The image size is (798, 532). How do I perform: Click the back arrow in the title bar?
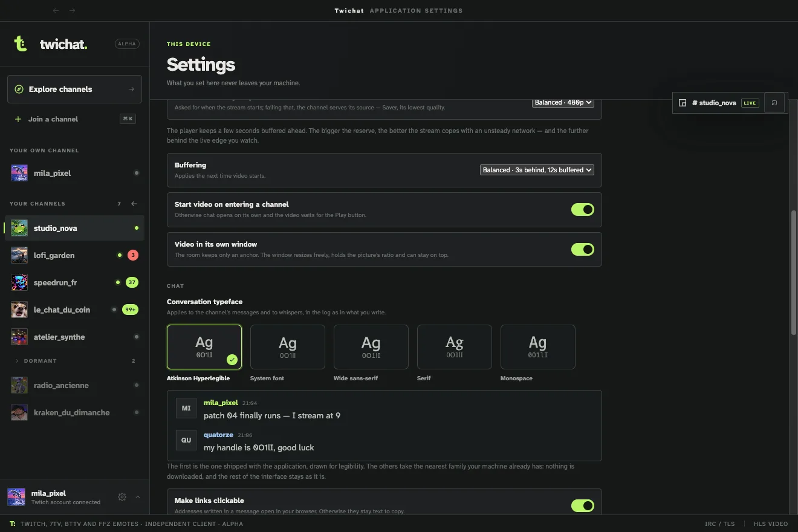[56, 10]
